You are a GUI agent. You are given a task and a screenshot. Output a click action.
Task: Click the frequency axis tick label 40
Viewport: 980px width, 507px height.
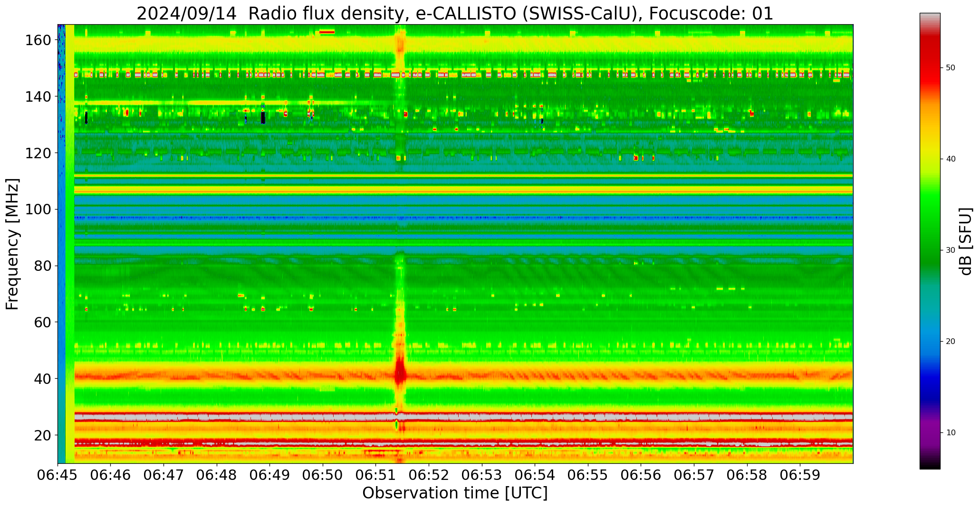click(43, 379)
